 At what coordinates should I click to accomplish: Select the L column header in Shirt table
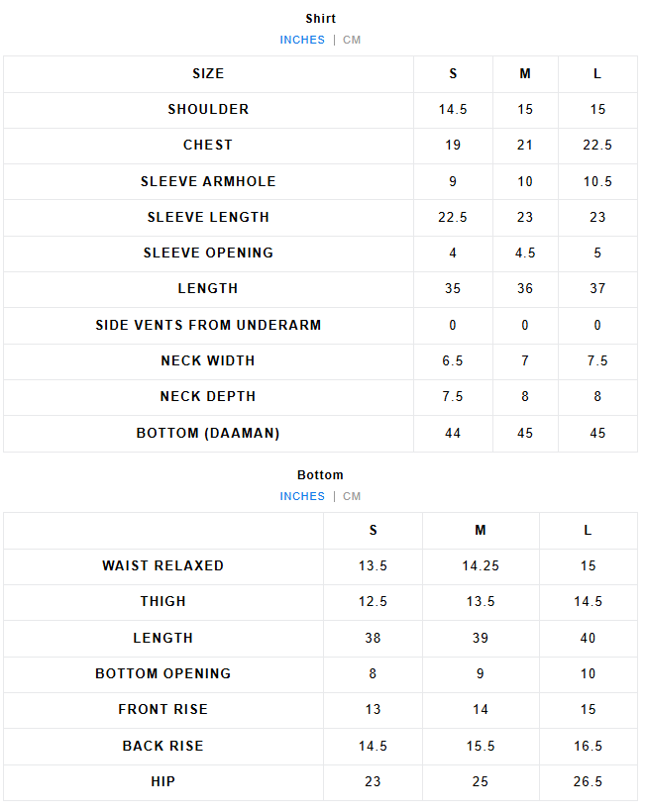coord(597,74)
